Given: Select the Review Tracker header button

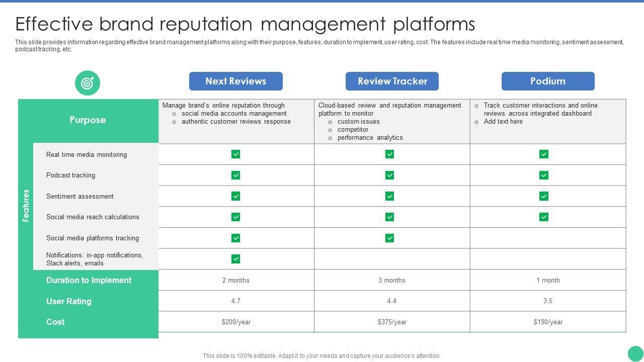Looking at the screenshot, I should 392,81.
